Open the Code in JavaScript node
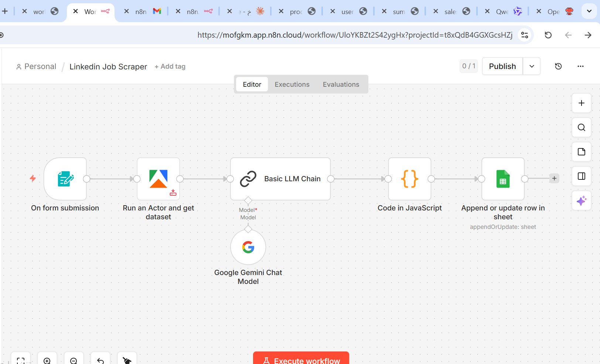The height and width of the screenshot is (364, 600). pyautogui.click(x=409, y=179)
